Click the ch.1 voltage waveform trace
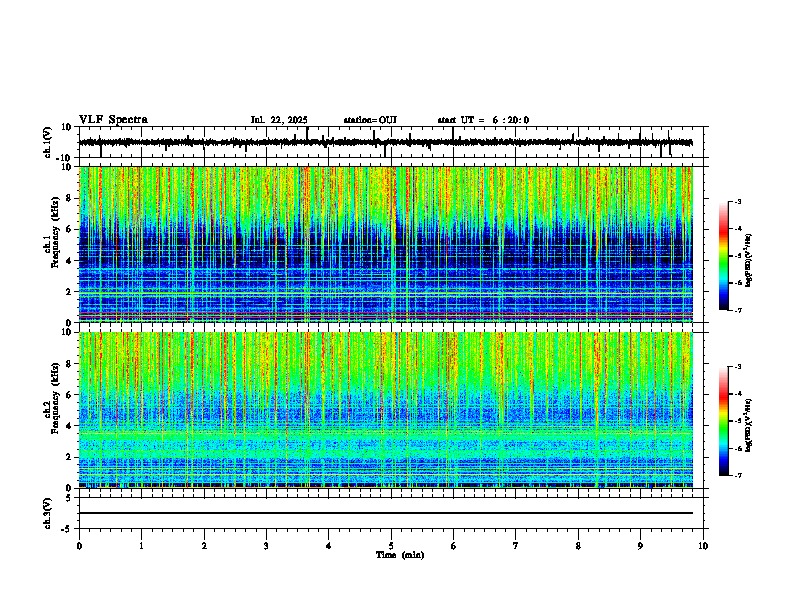The image size is (792, 612). click(x=385, y=142)
